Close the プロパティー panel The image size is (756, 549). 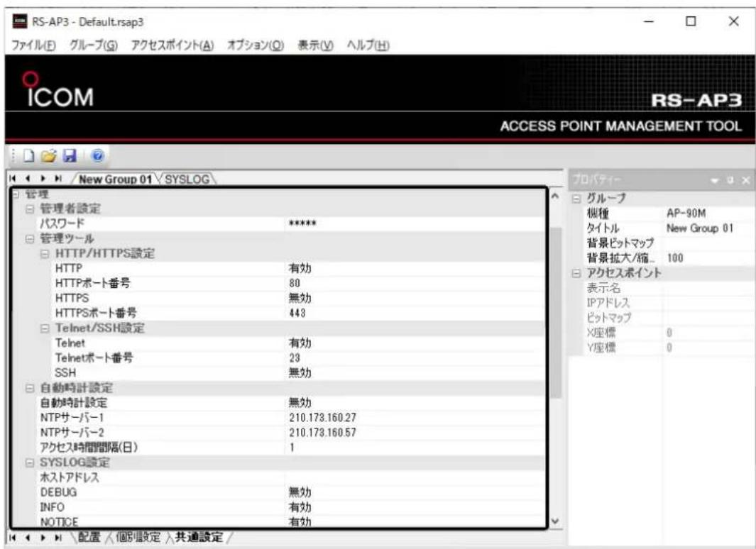pos(745,180)
